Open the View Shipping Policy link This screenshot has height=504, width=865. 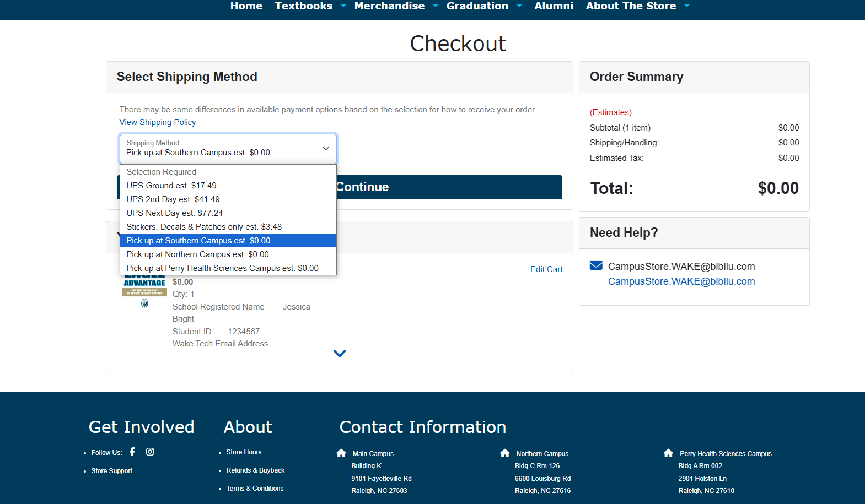tap(158, 122)
